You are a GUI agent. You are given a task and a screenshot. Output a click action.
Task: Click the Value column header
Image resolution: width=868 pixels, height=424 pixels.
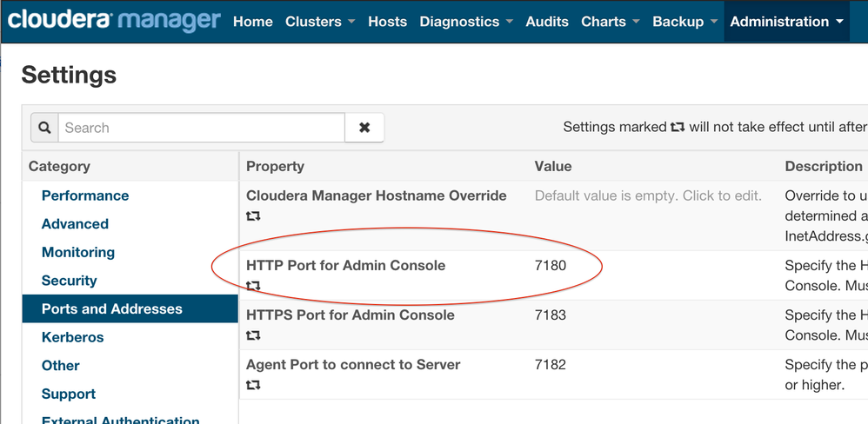[x=553, y=167]
